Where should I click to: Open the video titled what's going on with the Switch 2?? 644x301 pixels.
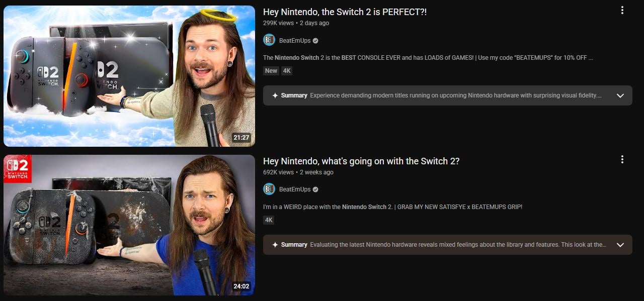[x=361, y=161]
